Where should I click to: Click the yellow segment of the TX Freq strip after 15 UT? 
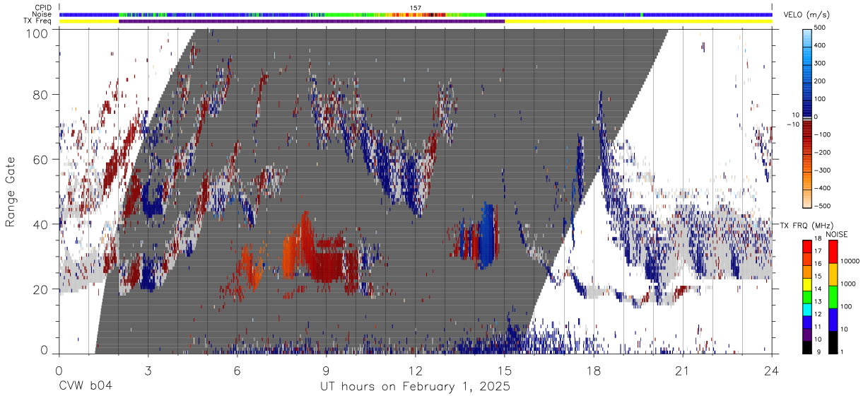[x=638, y=21]
